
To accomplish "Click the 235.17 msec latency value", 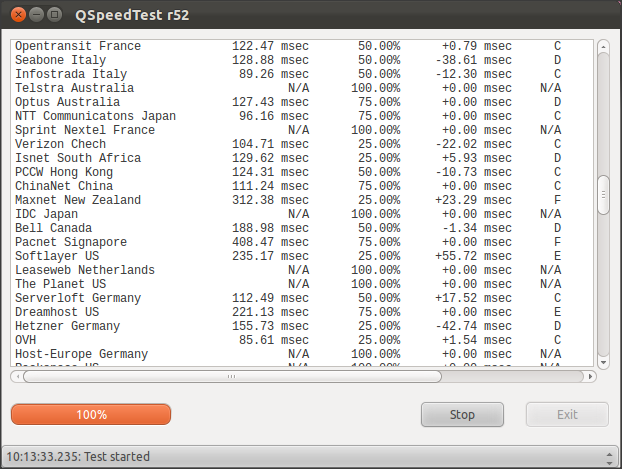I will [x=271, y=256].
